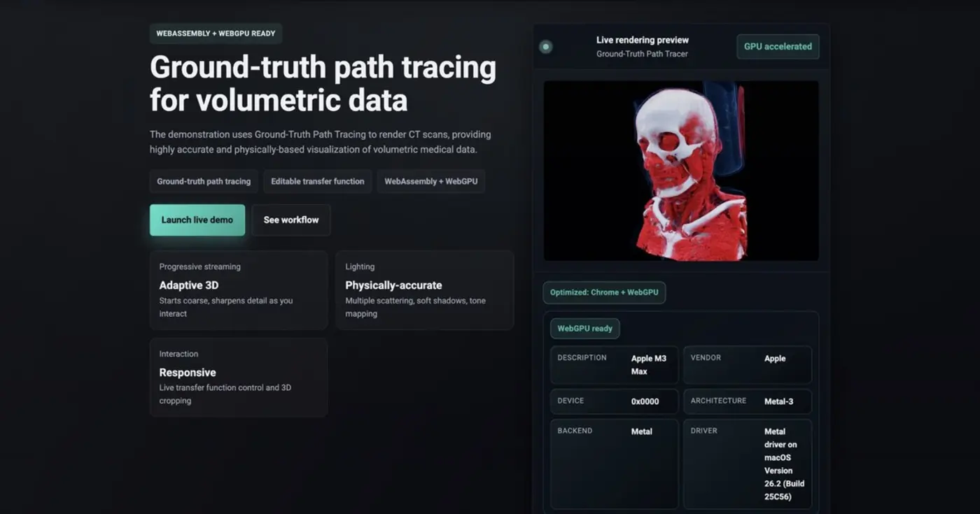Select the Ground-truth path tracing tag
The image size is (980, 514).
click(x=204, y=181)
